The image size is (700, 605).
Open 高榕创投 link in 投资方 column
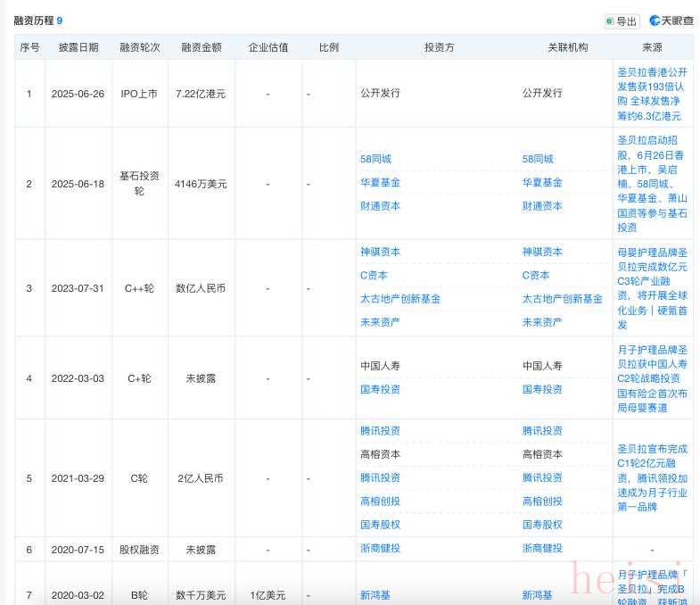coord(381,501)
